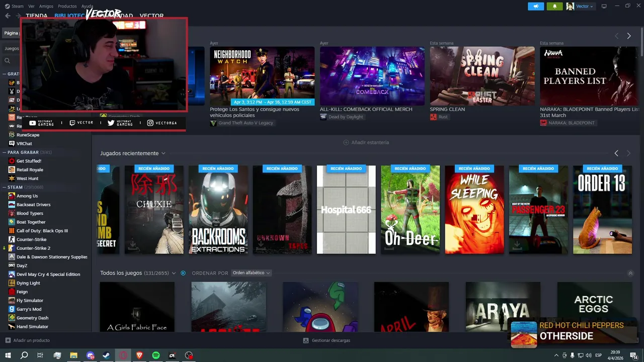The height and width of the screenshot is (362, 644).
Task: Select Retail Royale in the sidebar list
Action: point(30,169)
